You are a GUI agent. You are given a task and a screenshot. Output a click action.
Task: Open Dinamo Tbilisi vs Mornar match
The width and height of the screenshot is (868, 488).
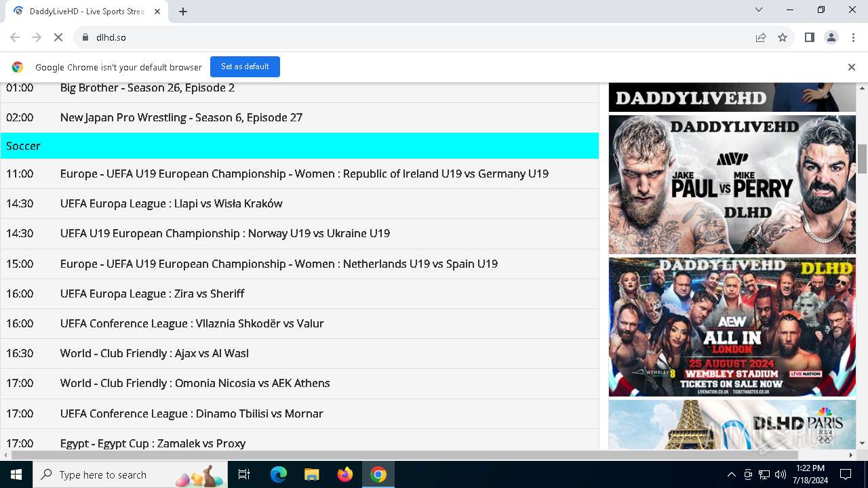pyautogui.click(x=192, y=413)
